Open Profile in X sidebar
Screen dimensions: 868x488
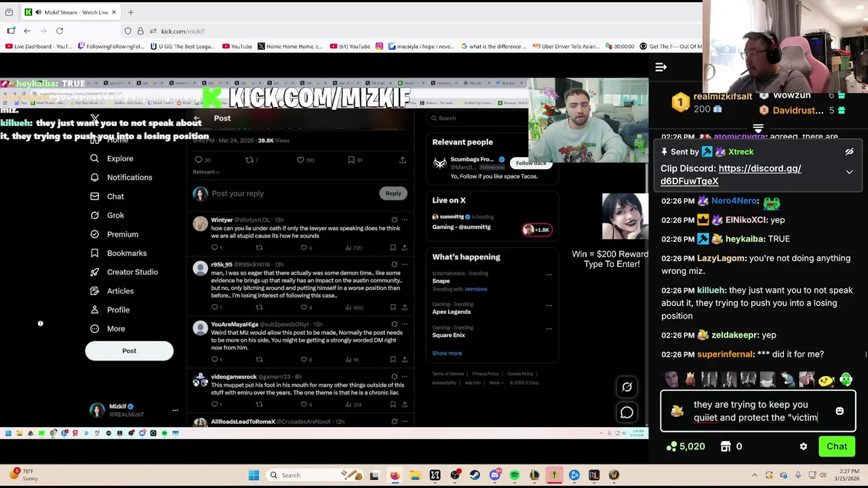[x=110, y=310]
